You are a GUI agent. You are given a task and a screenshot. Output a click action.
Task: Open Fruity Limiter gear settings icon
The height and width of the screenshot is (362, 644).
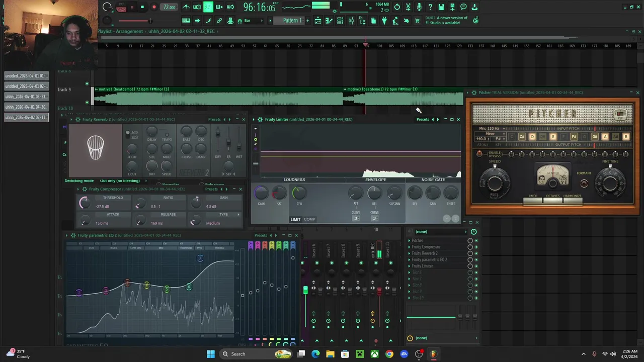(x=260, y=119)
